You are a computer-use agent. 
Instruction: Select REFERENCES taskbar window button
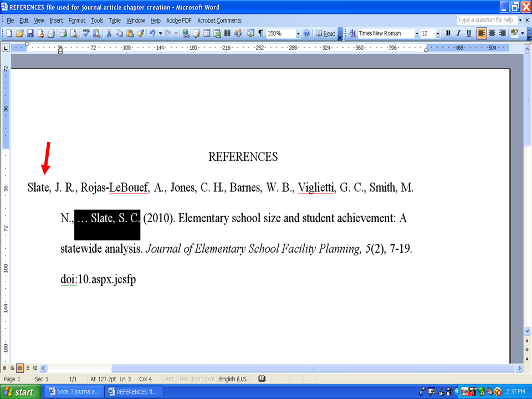pos(134,392)
